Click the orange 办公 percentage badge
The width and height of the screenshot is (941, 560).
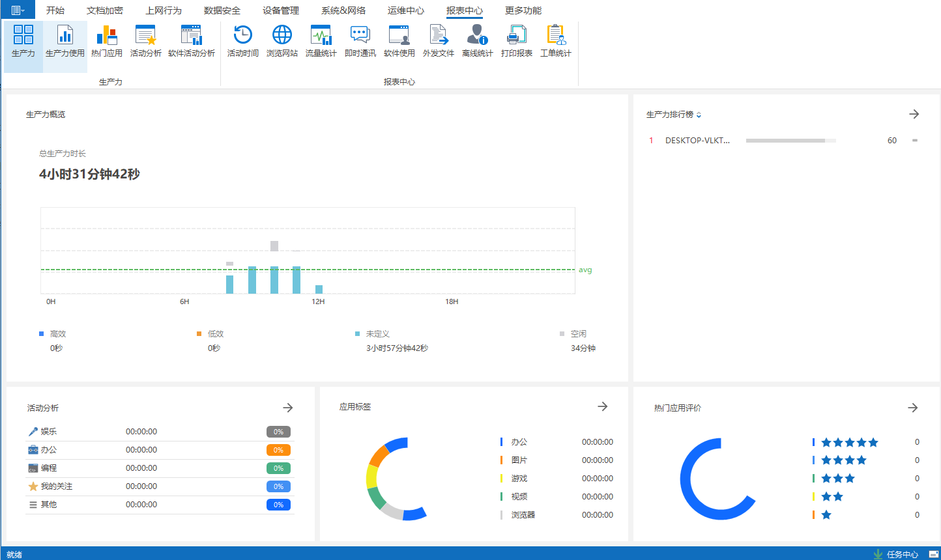coord(278,450)
